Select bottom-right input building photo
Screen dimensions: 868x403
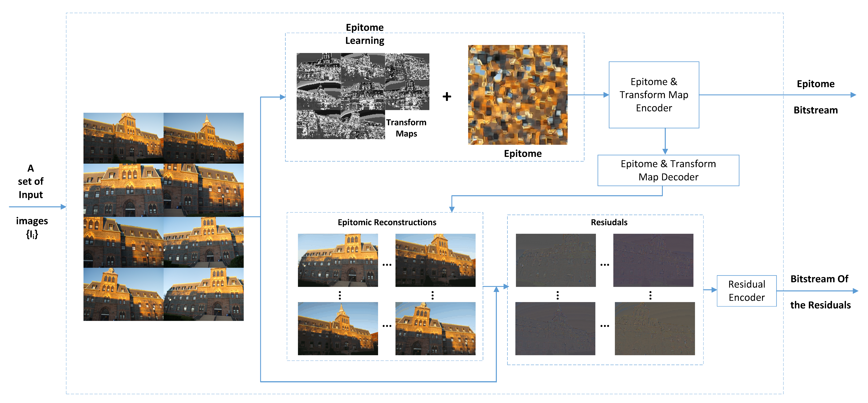204,294
